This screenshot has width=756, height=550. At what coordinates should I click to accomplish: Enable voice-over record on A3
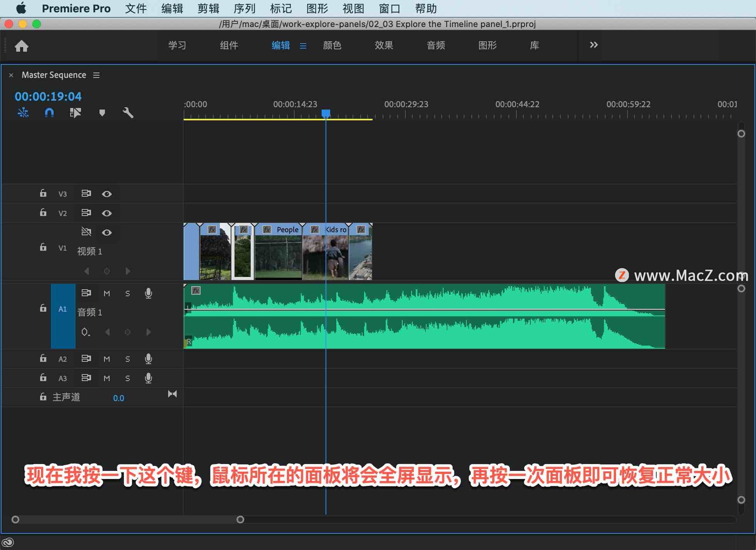[x=148, y=378]
